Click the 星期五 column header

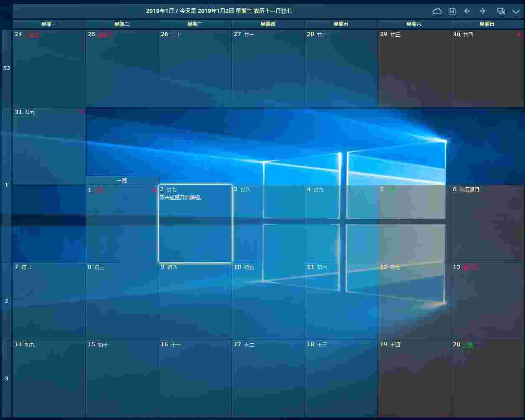click(341, 24)
